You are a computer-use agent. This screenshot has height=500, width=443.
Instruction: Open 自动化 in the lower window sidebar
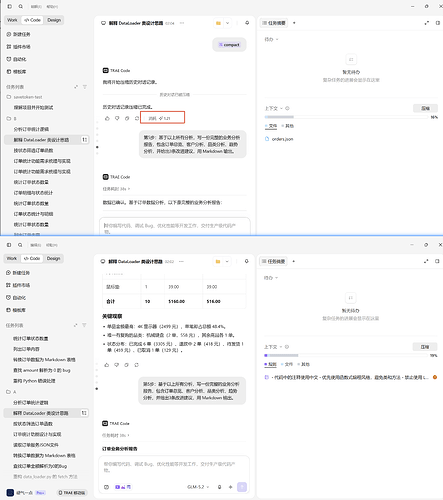(16, 298)
